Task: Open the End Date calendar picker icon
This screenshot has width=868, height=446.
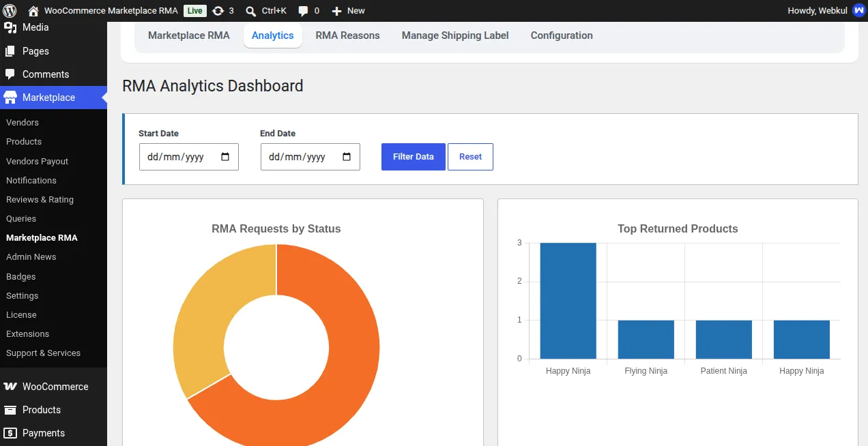Action: [347, 157]
